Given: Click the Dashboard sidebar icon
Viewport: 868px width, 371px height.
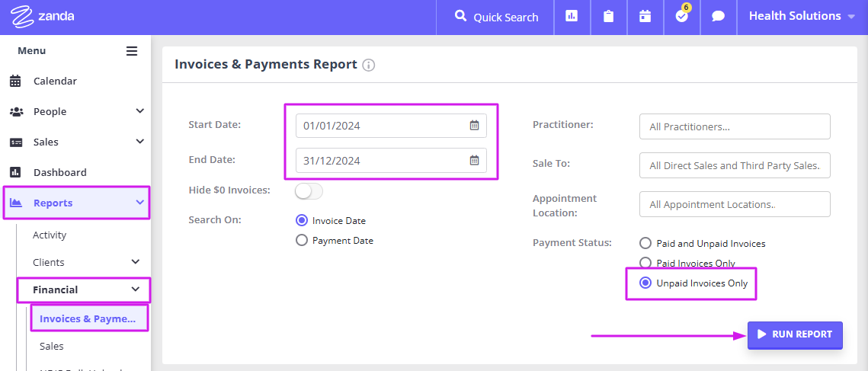Looking at the screenshot, I should (x=15, y=172).
